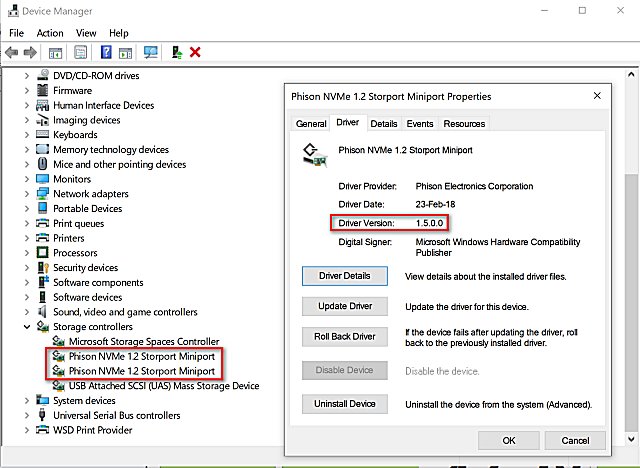
Task: Select the Firmware category icon
Action: (42, 90)
